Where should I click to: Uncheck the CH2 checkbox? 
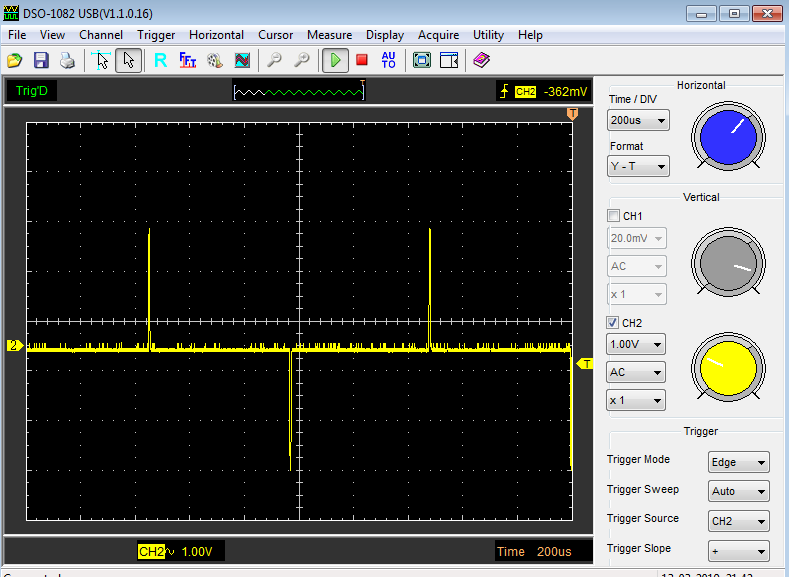tap(612, 322)
